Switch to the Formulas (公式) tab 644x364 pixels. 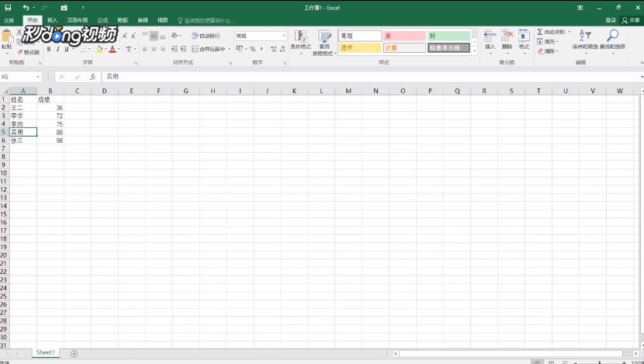coord(102,20)
